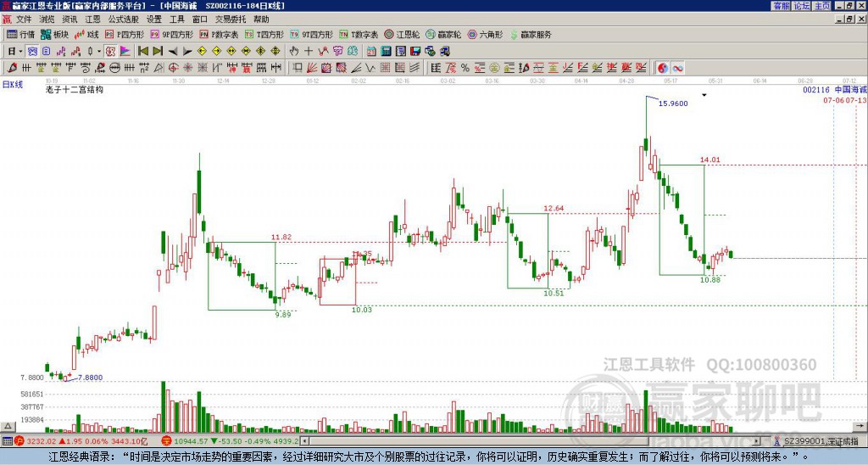
Task: Toggle the highlighted chart mode button beside 日
Action: [x=32, y=51]
